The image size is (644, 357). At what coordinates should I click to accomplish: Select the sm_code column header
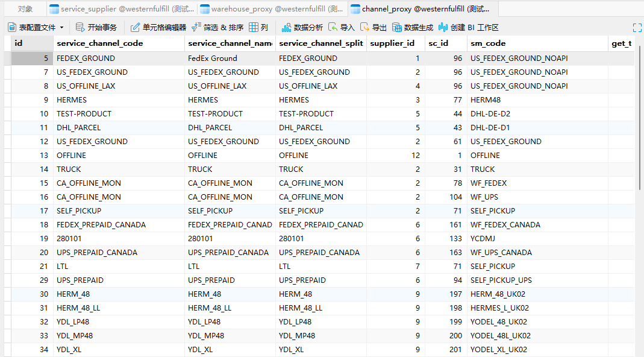tap(537, 43)
